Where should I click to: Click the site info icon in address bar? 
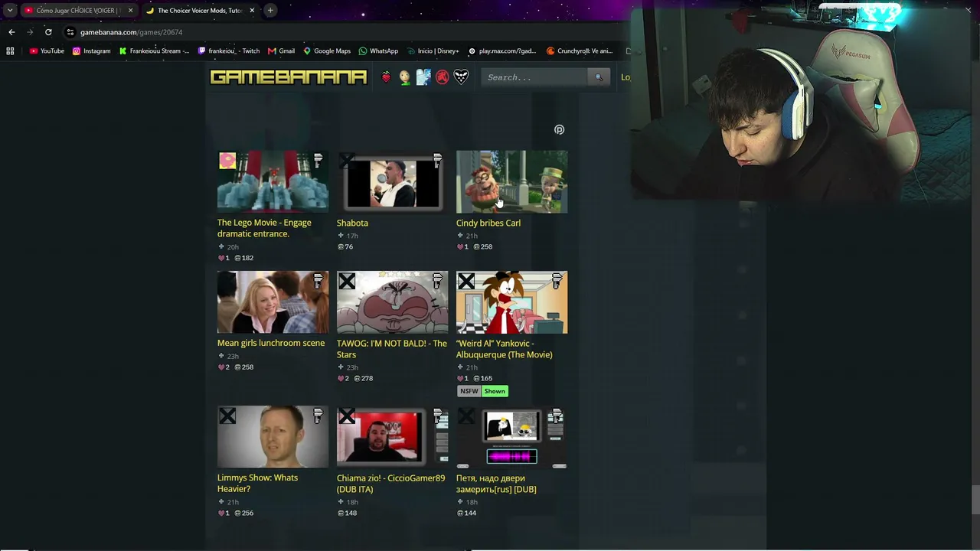click(x=70, y=32)
